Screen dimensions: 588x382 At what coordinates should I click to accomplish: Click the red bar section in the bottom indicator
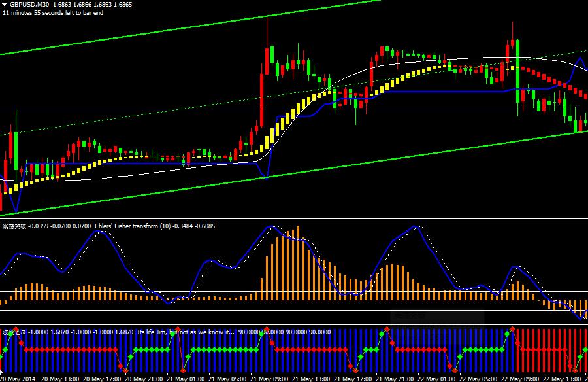click(549, 353)
